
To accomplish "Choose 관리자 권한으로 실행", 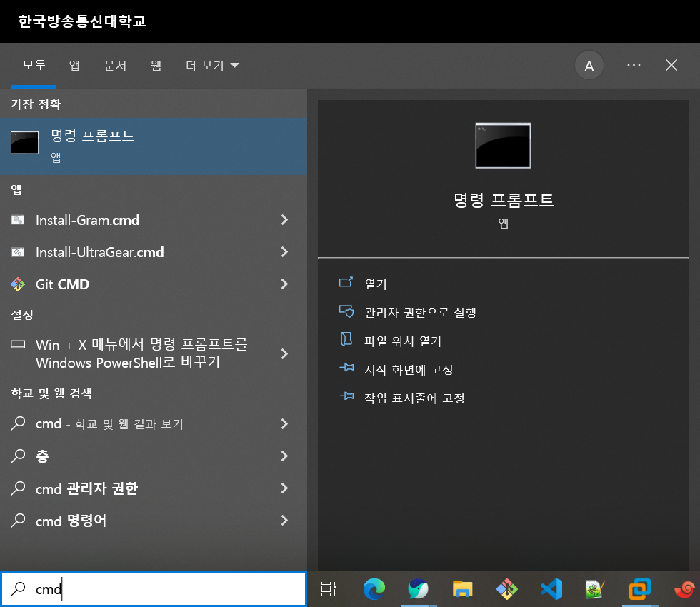I will click(x=420, y=313).
